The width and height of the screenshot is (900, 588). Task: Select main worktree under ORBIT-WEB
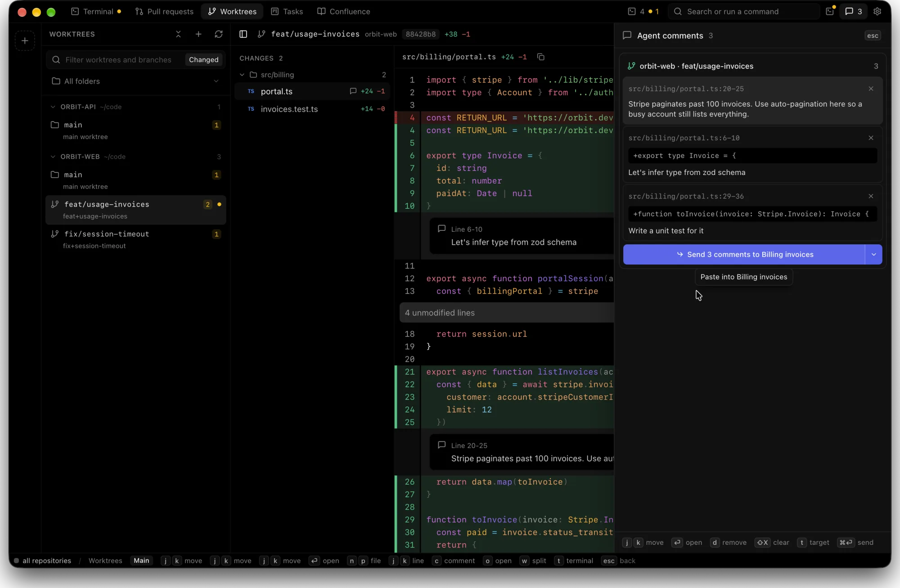click(x=135, y=180)
